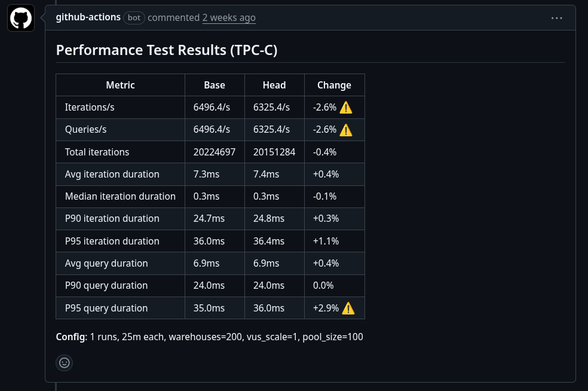This screenshot has height=391, width=588.
Task: Open the "2 weeks ago" timestamp link
Action: [x=229, y=17]
